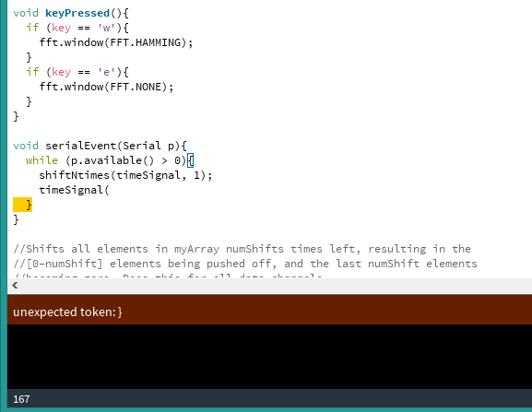Viewport: 532px width, 412px height.
Task: Click the final closing brace of serialEvent
Action: [16, 219]
